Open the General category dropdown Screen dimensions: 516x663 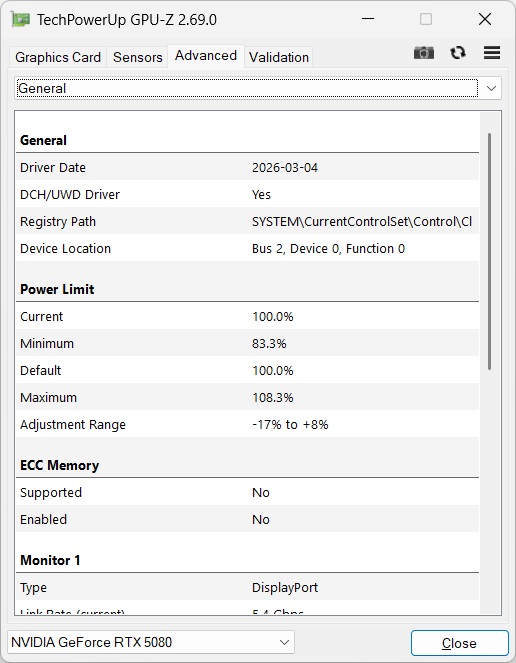[x=258, y=88]
